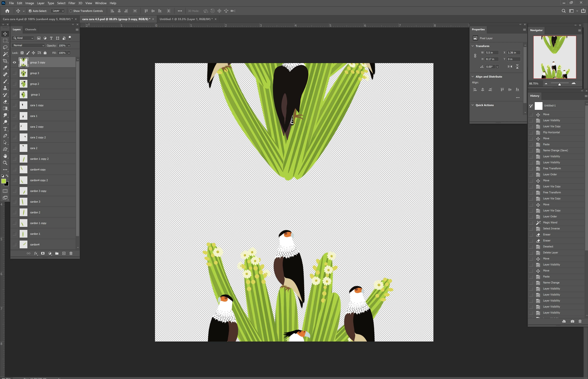Switch to the Channels tab
588x379 pixels.
[x=31, y=30]
